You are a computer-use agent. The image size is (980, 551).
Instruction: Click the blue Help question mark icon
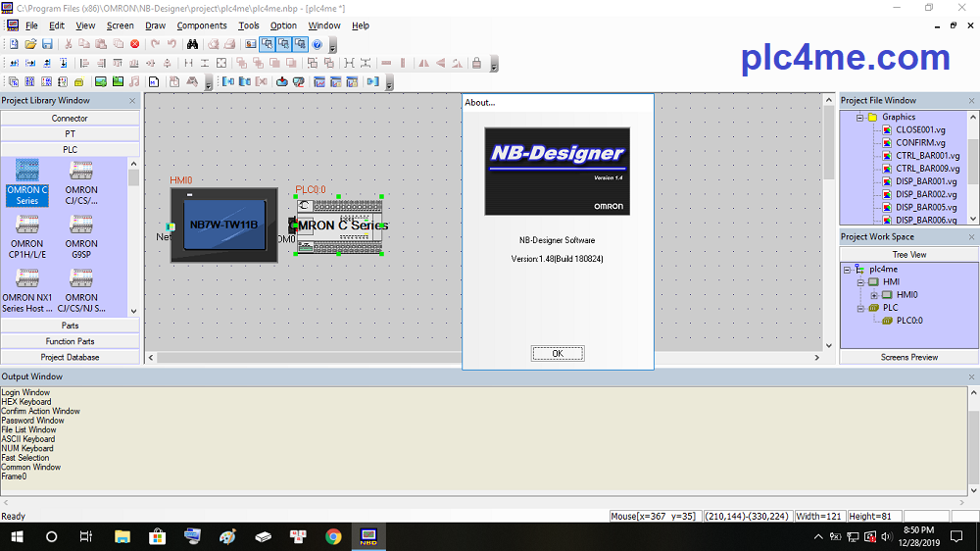318,44
